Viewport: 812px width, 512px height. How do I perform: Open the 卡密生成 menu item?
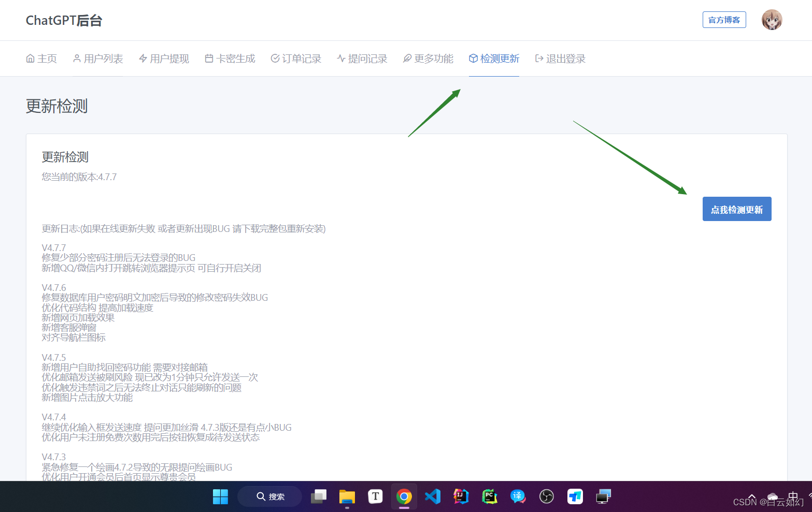pyautogui.click(x=230, y=58)
